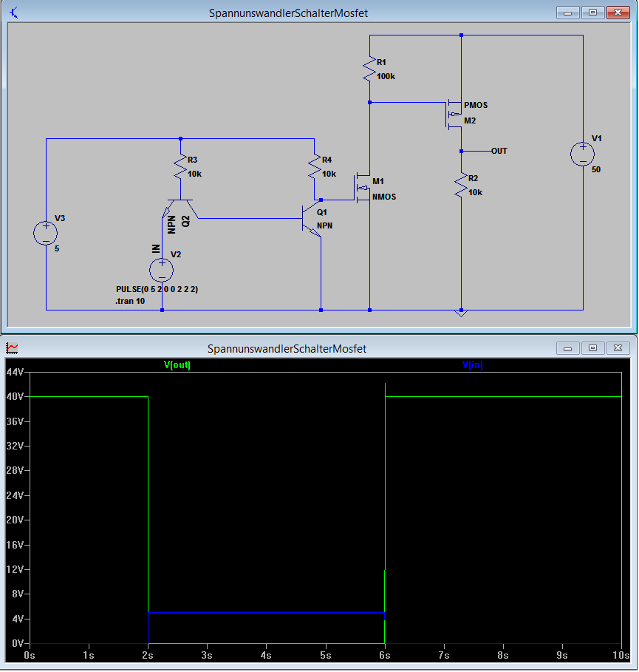The image size is (639, 672).
Task: Click the 20V tick on the vertical axis
Action: [15, 520]
